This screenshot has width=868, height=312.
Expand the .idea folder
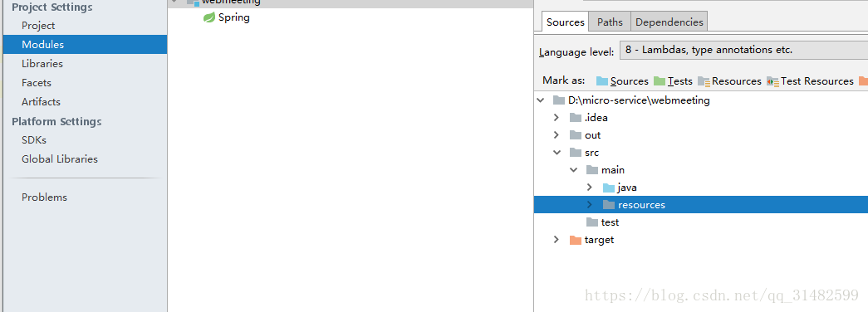pos(557,118)
